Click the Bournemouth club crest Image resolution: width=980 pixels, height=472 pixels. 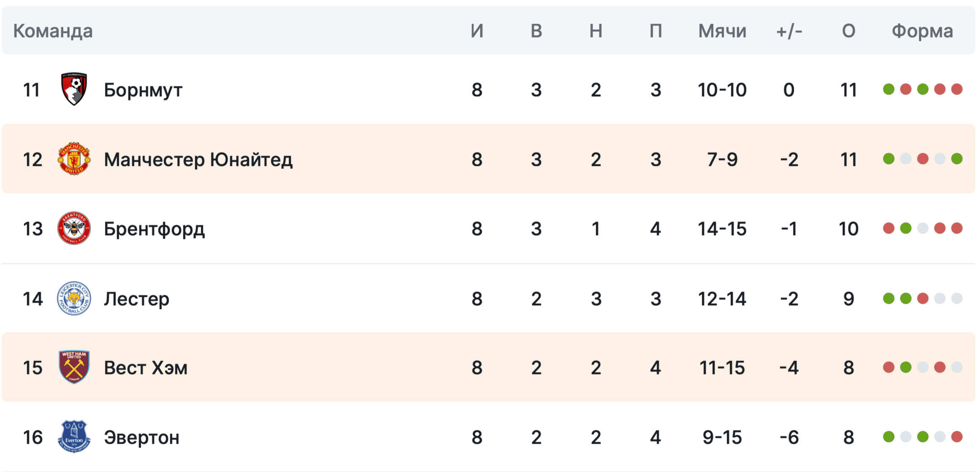point(74,89)
